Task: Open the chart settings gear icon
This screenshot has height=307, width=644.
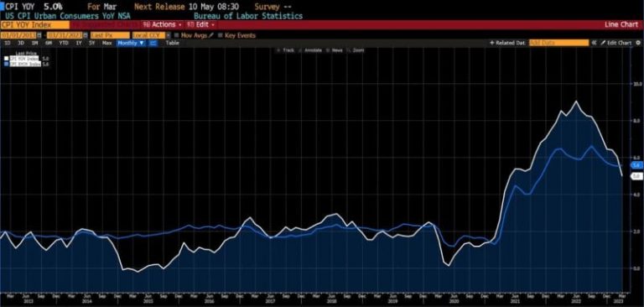Action: pyautogui.click(x=638, y=43)
